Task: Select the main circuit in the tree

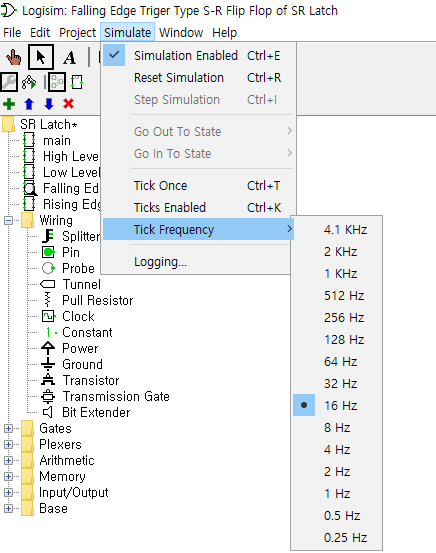Action: [x=56, y=141]
